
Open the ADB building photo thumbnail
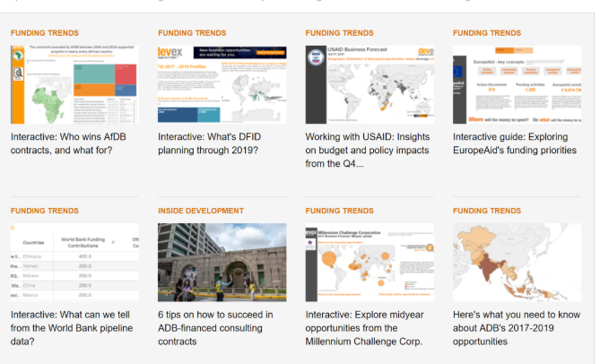[x=222, y=263]
